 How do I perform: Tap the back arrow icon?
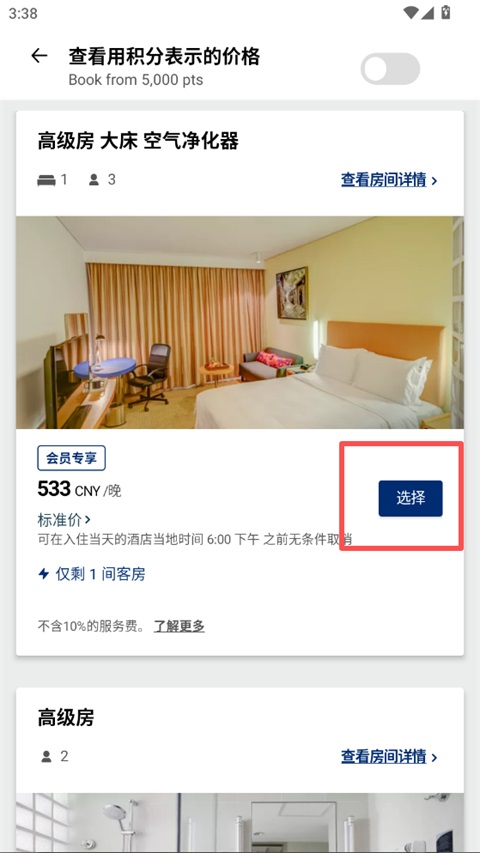(x=39, y=55)
